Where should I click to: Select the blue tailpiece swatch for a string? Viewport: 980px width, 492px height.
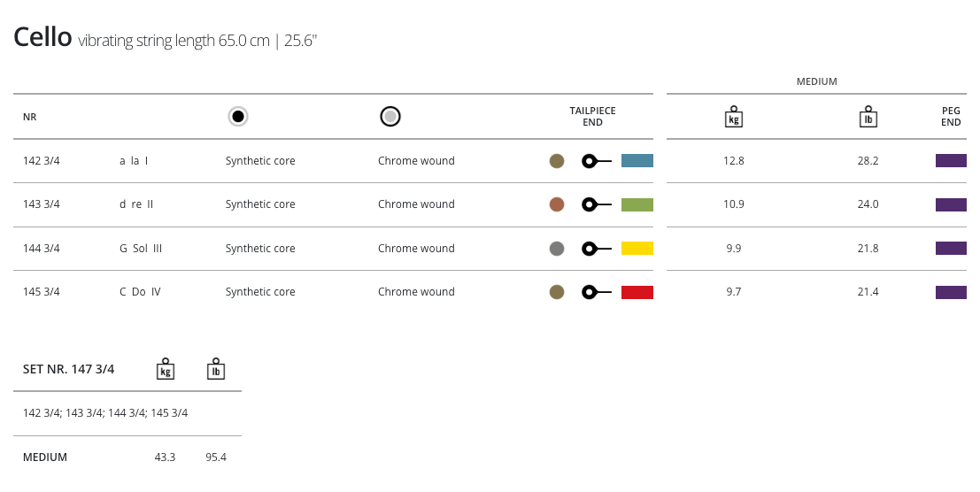tap(637, 161)
